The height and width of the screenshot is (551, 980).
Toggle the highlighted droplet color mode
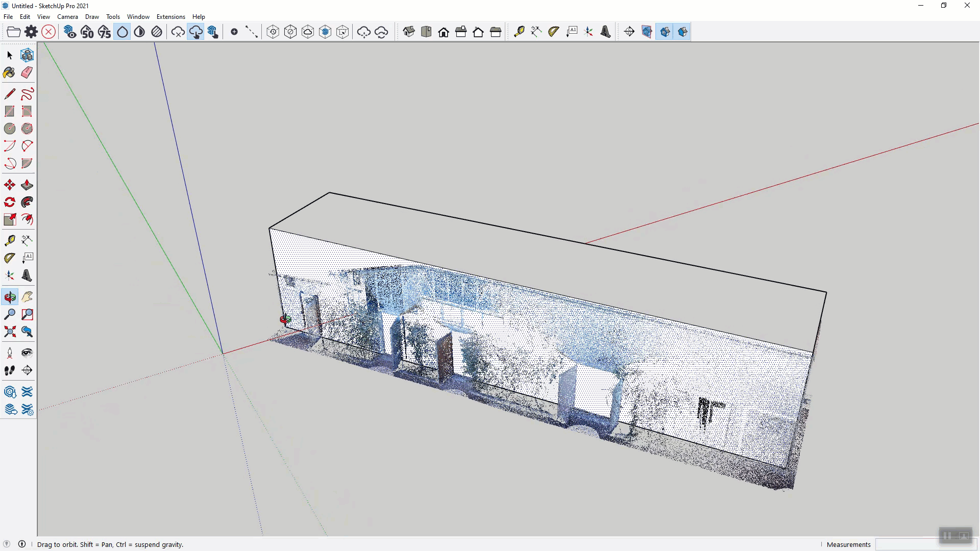(x=122, y=32)
